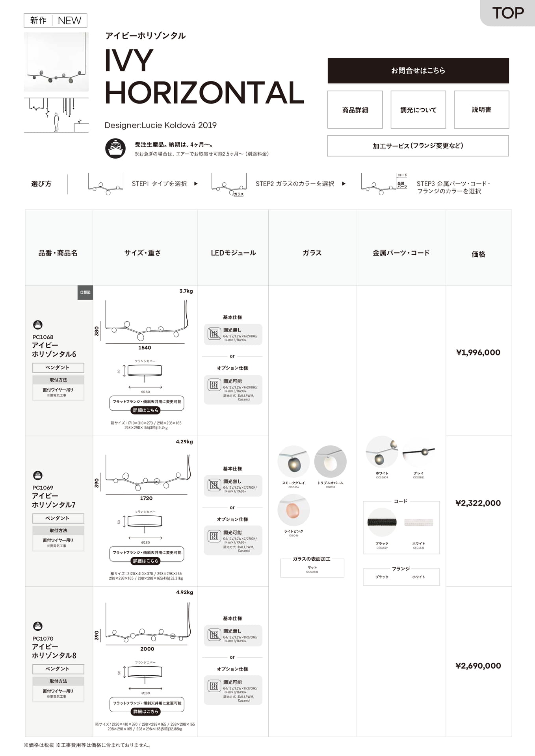The width and height of the screenshot is (535, 756).
Task: Open the 商品詳細 product details button
Action: [x=355, y=110]
